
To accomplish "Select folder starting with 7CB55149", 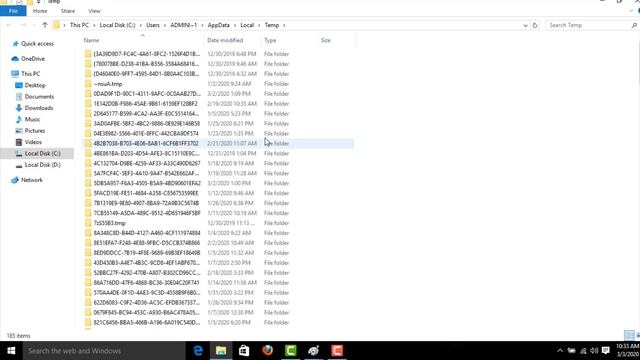I will point(147,213).
